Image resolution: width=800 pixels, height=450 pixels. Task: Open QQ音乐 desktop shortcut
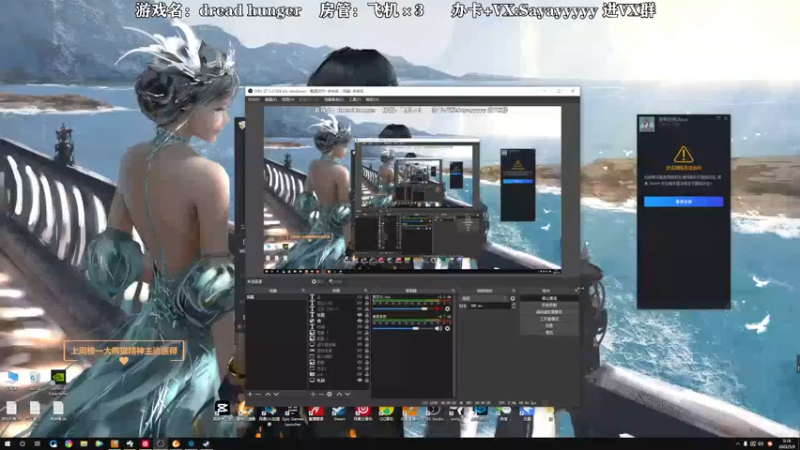click(x=386, y=413)
